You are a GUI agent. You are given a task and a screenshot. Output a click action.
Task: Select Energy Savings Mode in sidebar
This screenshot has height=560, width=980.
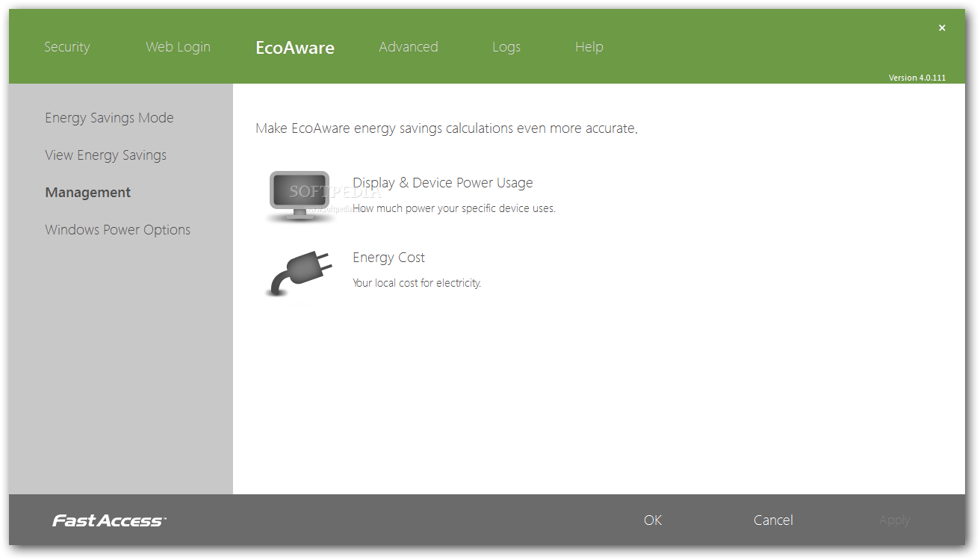109,118
